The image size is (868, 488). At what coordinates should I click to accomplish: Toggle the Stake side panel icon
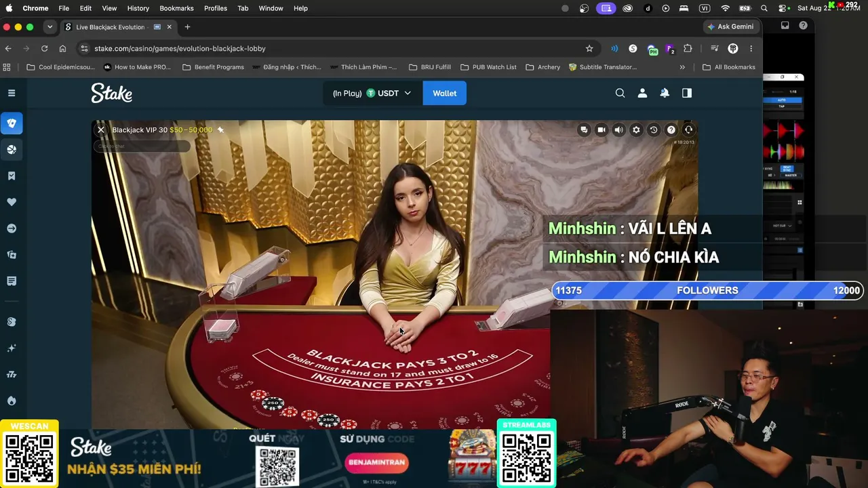pyautogui.click(x=687, y=93)
